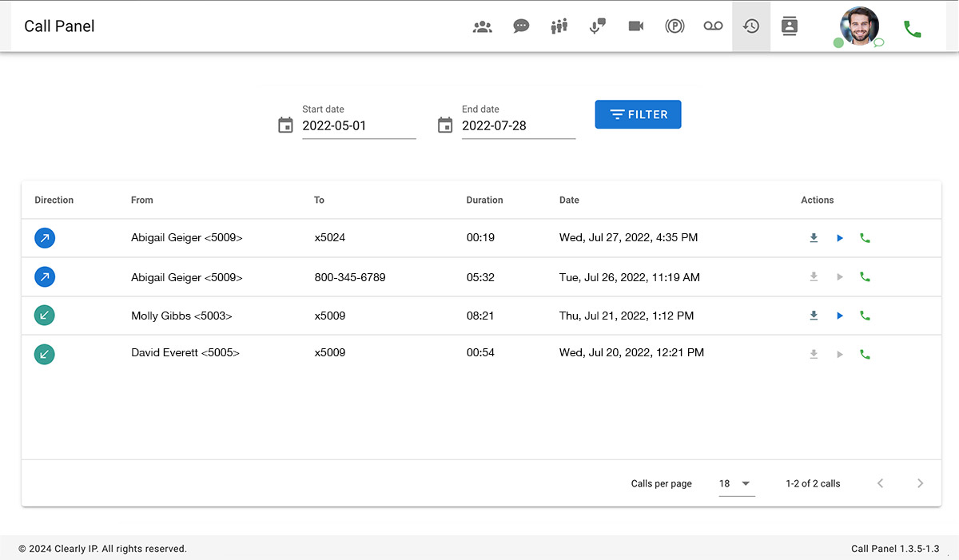The image size is (959, 560).
Task: Open the voice chat microphone tab
Action: (x=597, y=26)
